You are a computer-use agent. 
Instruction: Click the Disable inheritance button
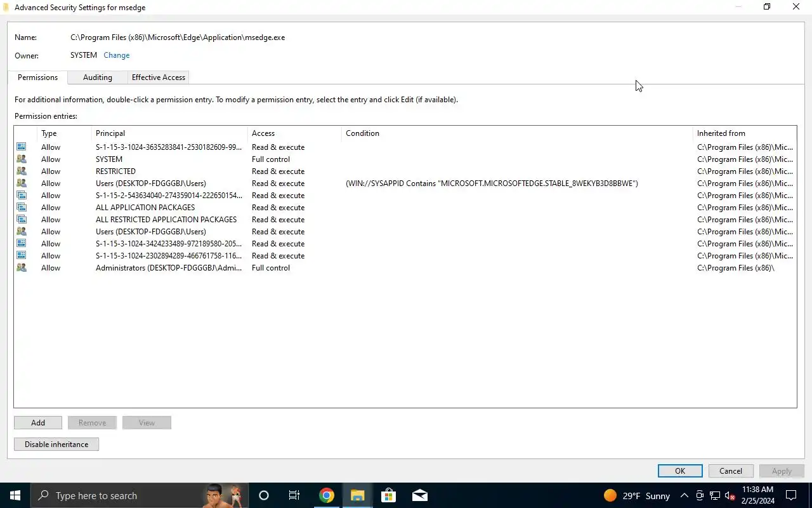(x=56, y=444)
